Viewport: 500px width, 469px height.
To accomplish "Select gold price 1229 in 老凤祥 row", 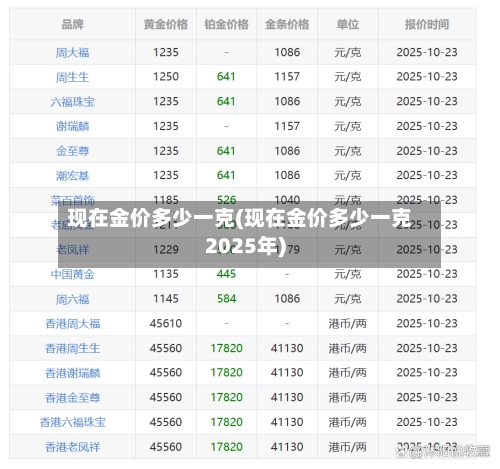I will (x=166, y=250).
